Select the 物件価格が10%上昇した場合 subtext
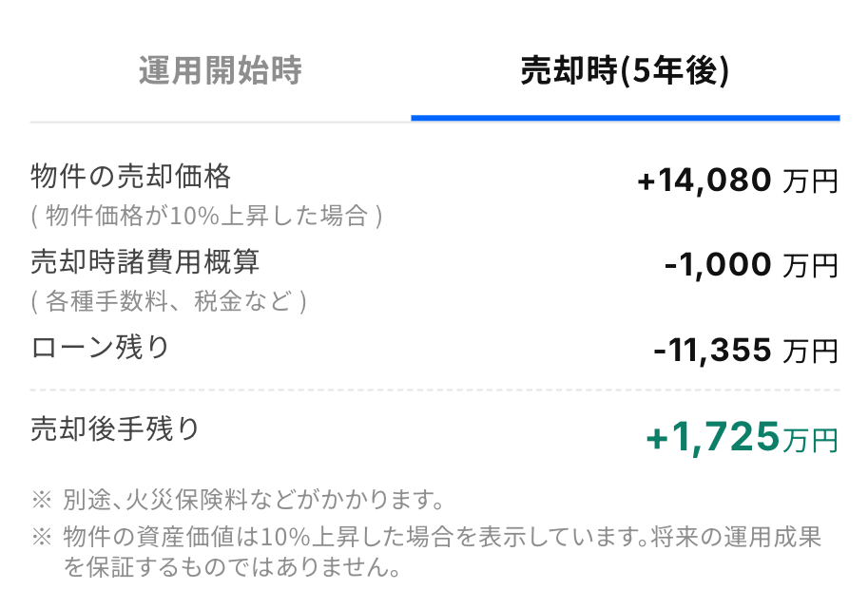 (206, 217)
